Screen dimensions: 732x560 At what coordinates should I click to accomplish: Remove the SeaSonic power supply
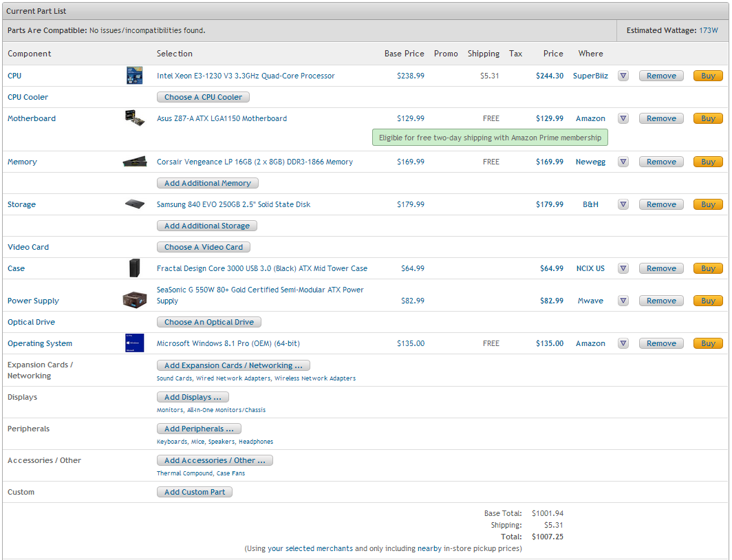pyautogui.click(x=661, y=301)
